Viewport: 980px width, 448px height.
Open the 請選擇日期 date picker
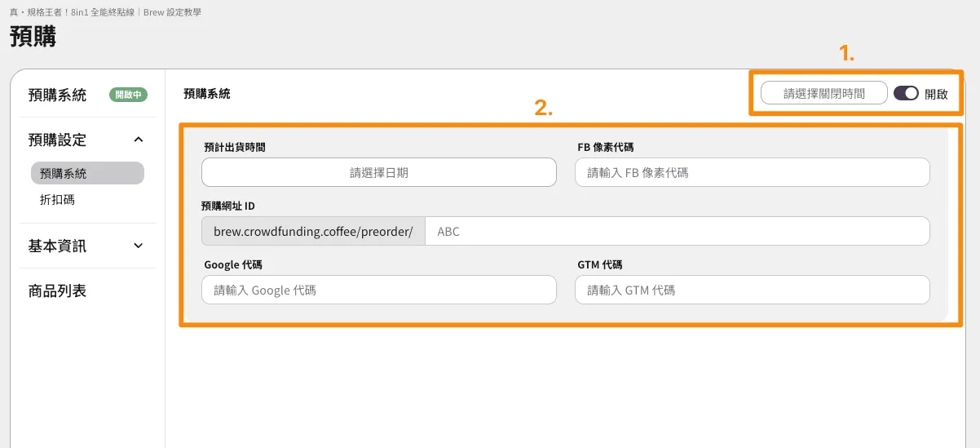[x=379, y=172]
